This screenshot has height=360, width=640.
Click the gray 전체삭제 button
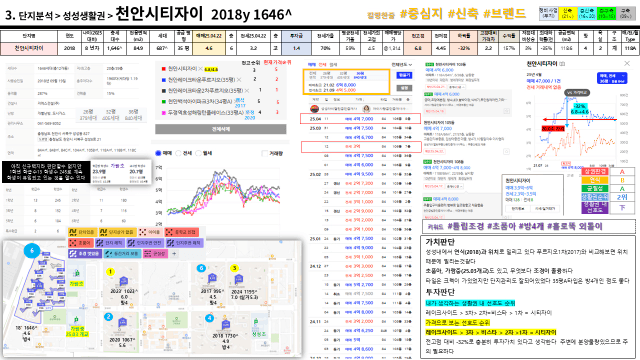click(220, 129)
